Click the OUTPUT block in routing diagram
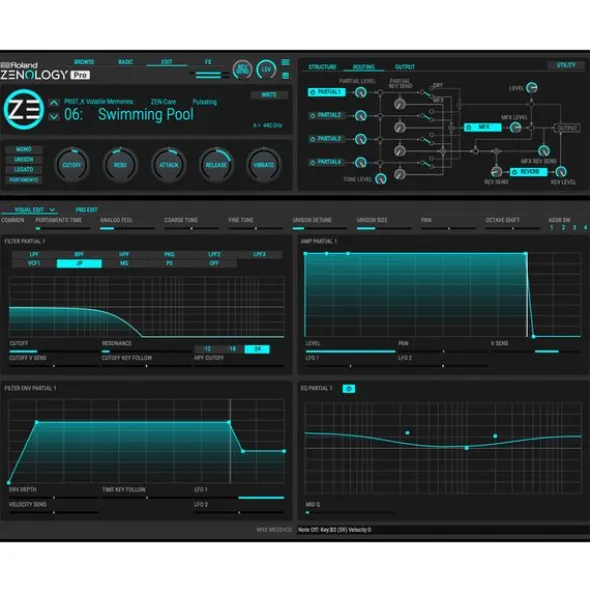Screen dimensions: 590x591 pos(567,128)
